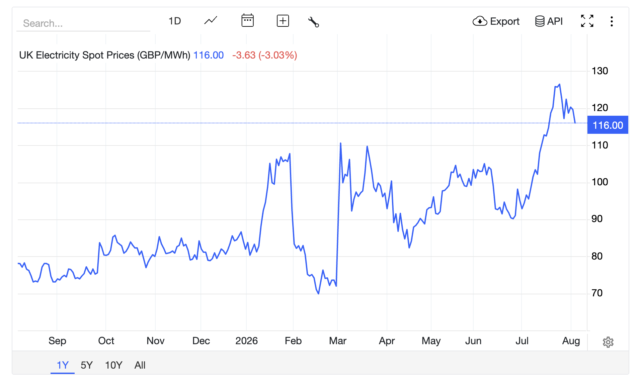Toggle fullscreen chart view
This screenshot has height=386, width=640.
pos(587,21)
